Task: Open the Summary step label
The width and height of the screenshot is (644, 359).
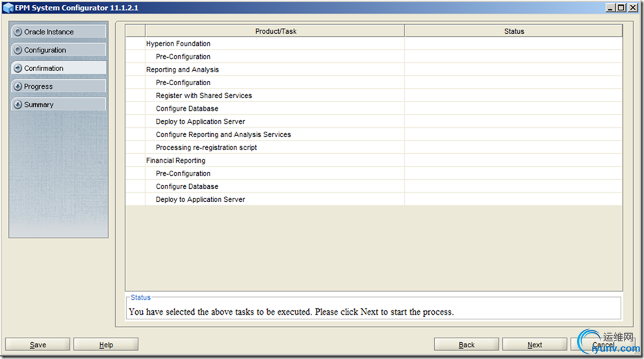Action: coord(38,105)
